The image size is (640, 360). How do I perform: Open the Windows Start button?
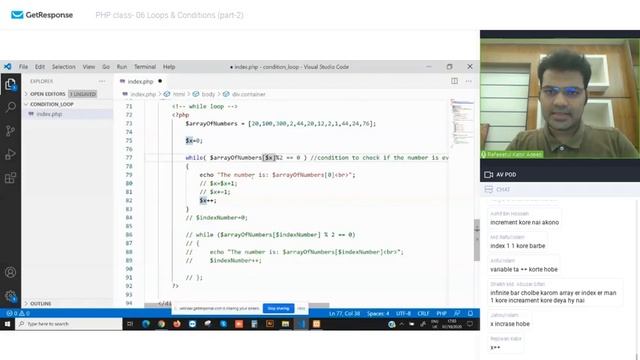(x=7, y=324)
